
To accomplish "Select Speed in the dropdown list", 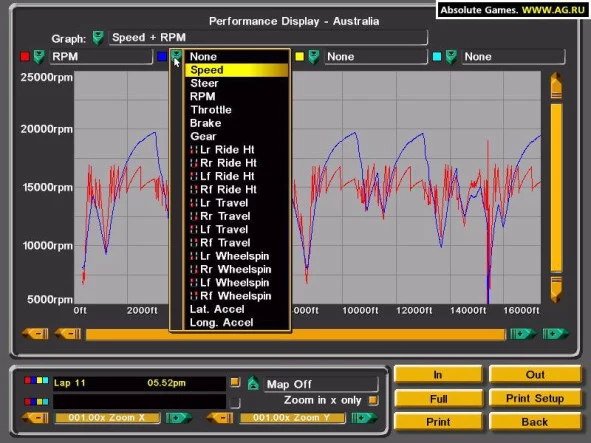I will [237, 70].
